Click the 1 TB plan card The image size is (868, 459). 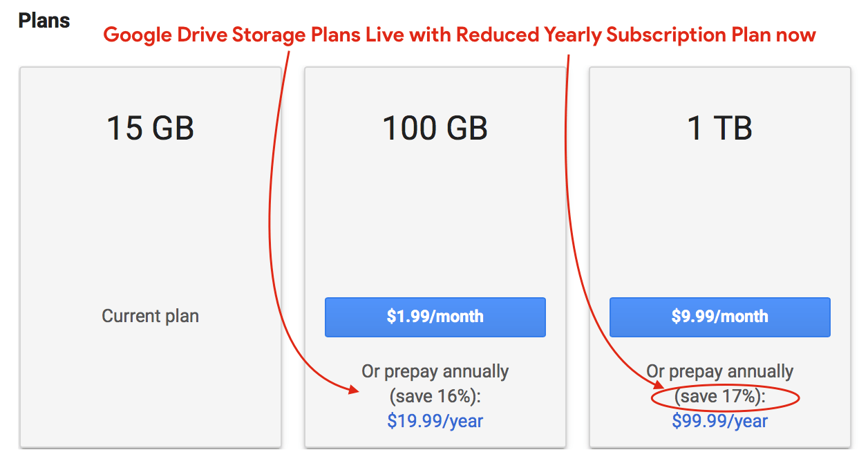point(719,207)
